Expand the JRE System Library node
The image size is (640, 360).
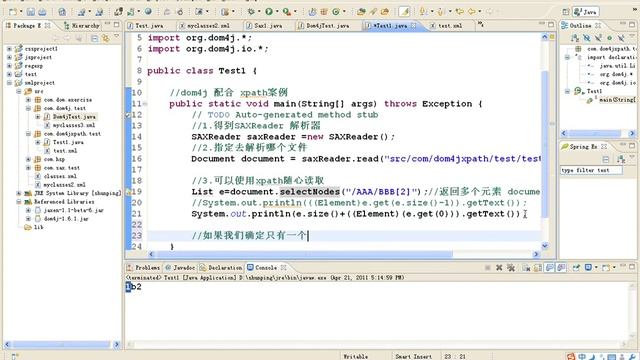19,193
